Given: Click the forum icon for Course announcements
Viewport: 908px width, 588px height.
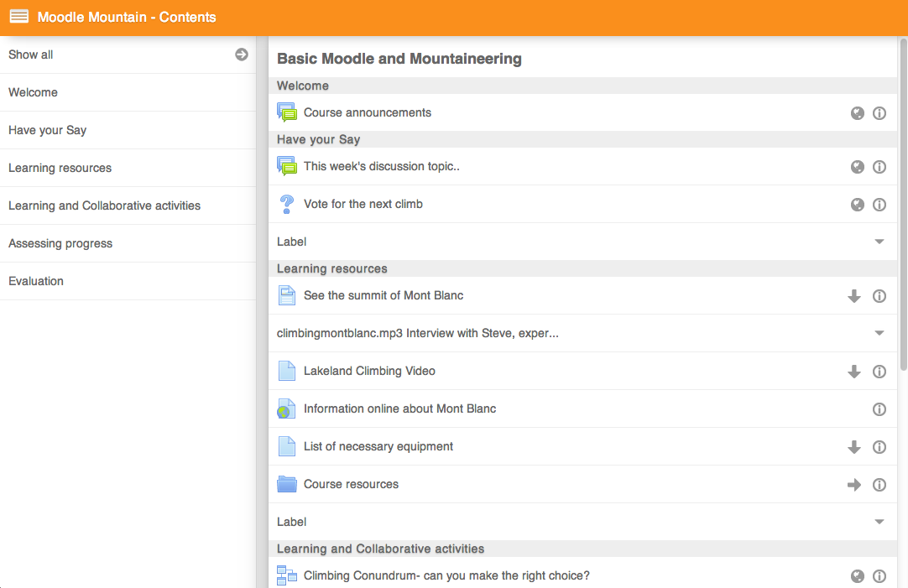Looking at the screenshot, I should tap(287, 112).
